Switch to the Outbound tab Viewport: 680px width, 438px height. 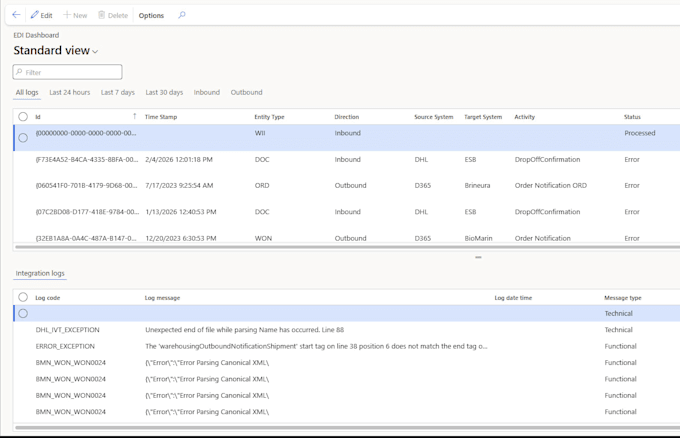(x=246, y=92)
